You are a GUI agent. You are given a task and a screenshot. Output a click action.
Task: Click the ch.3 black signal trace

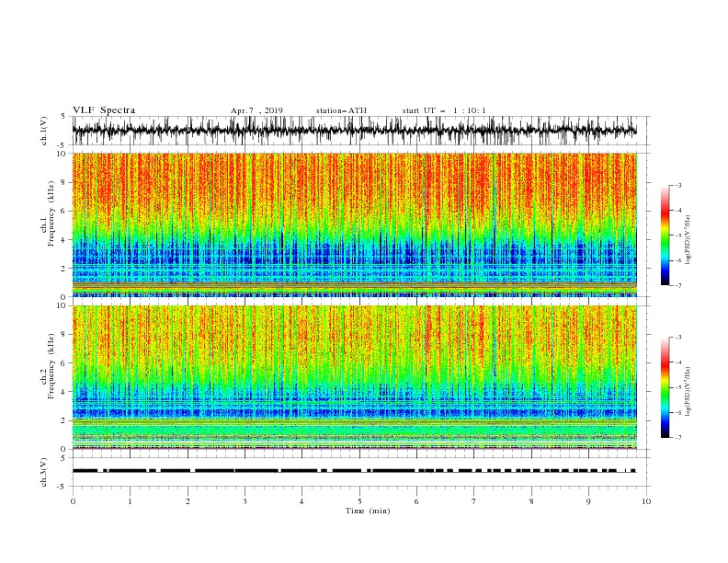pyautogui.click(x=354, y=471)
